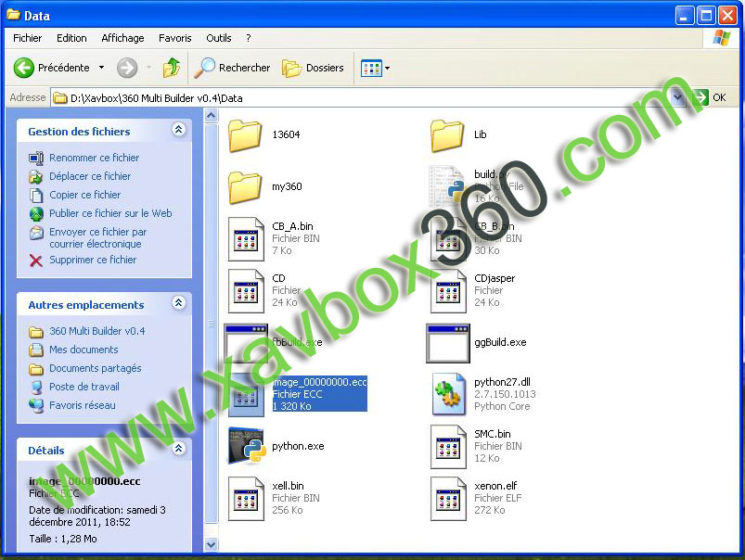
Task: Select the Lib folder icon
Action: (x=447, y=136)
